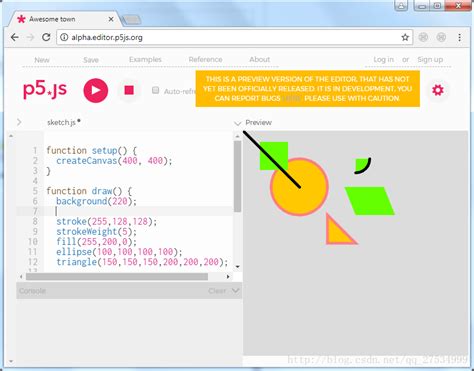474x371 pixels.
Task: Click the first browser extension icon
Action: tap(423, 37)
